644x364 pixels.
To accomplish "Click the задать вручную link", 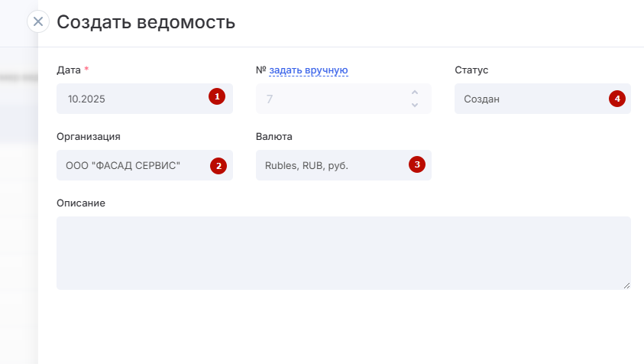I will point(309,70).
